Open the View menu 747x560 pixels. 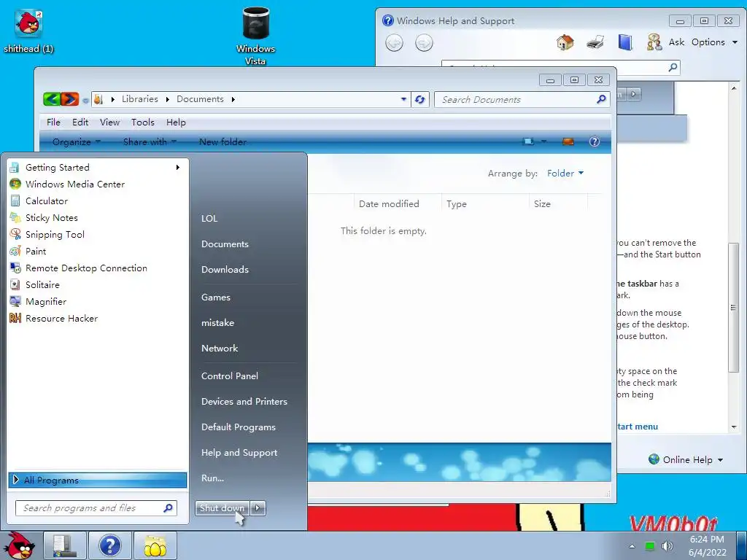tap(109, 122)
